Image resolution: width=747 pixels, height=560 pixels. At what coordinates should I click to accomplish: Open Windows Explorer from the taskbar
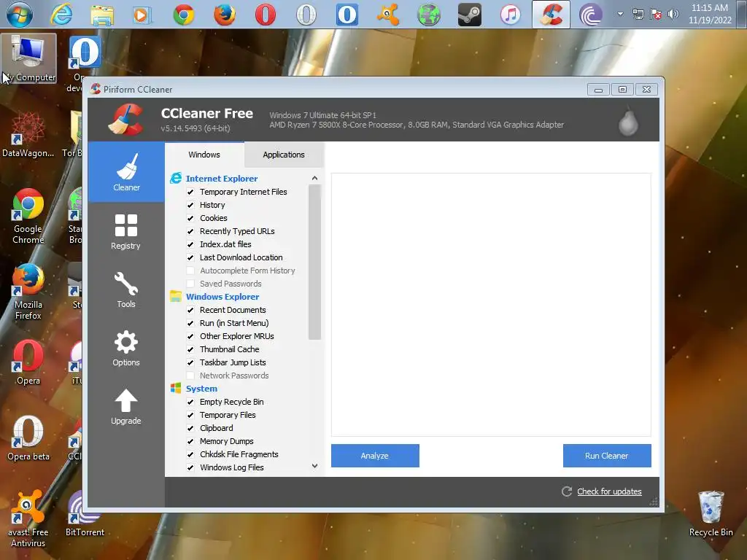(x=102, y=15)
